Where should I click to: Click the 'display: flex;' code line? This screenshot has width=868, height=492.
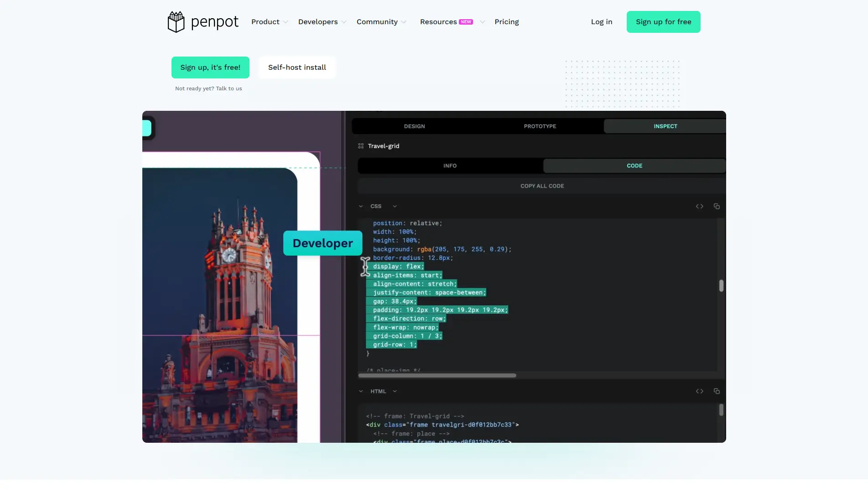click(398, 267)
